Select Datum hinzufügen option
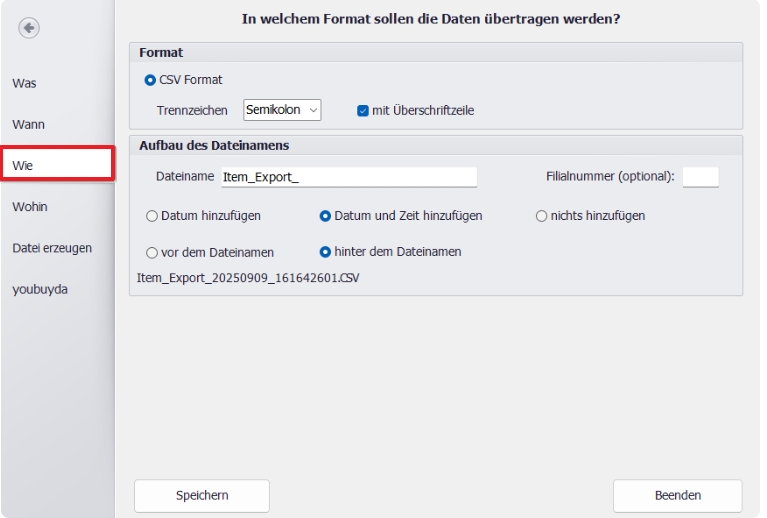The width and height of the screenshot is (767, 518). point(152,216)
